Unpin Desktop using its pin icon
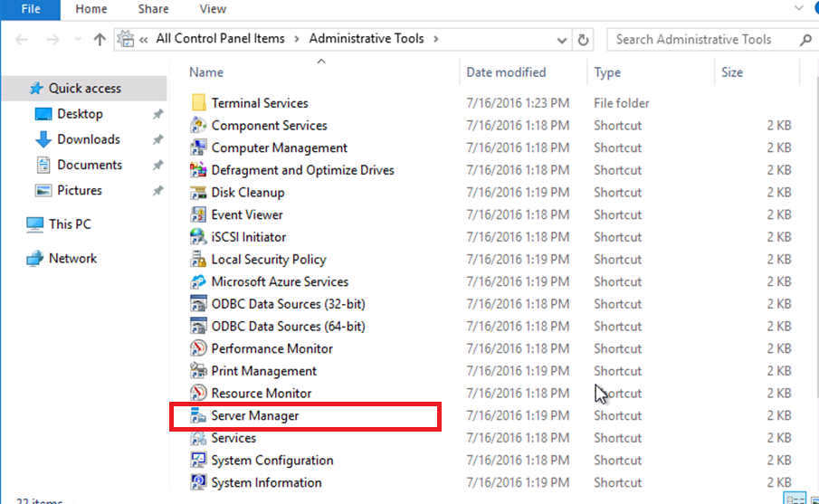The width and height of the screenshot is (819, 504). click(157, 114)
